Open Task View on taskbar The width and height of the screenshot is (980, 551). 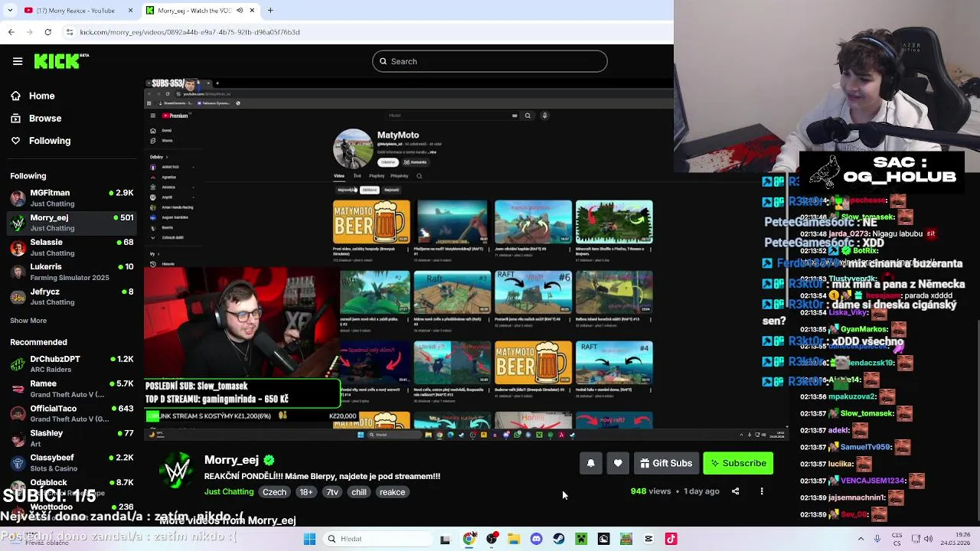[x=445, y=539]
